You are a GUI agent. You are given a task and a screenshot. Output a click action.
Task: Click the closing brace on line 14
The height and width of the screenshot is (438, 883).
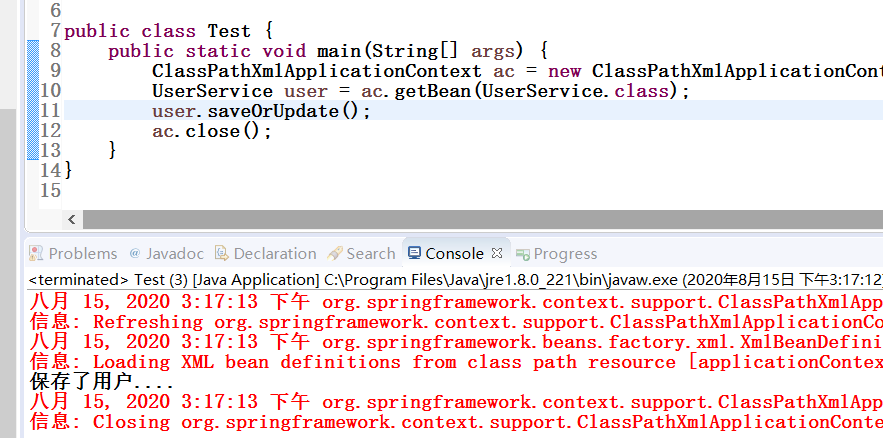coord(69,170)
